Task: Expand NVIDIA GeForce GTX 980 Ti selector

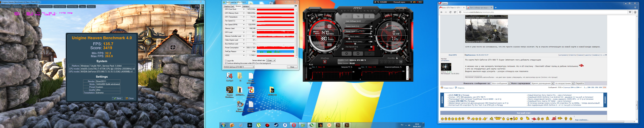Action: tap(239, 67)
